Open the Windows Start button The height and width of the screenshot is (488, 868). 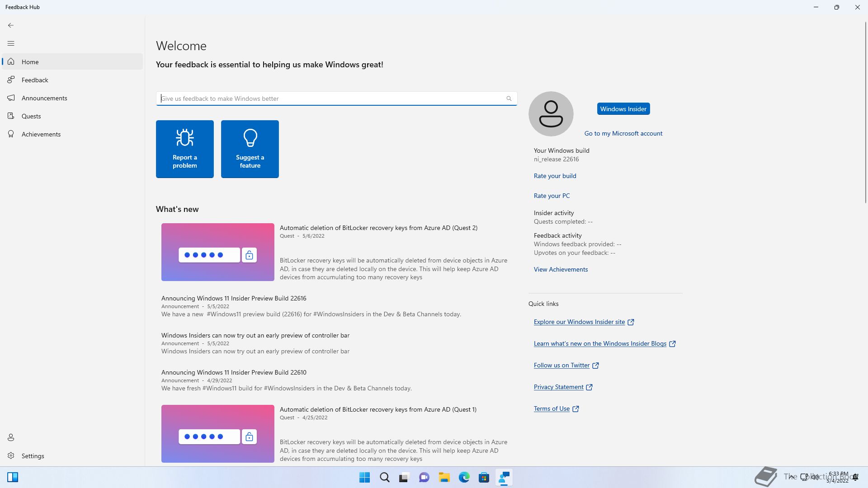tap(364, 478)
